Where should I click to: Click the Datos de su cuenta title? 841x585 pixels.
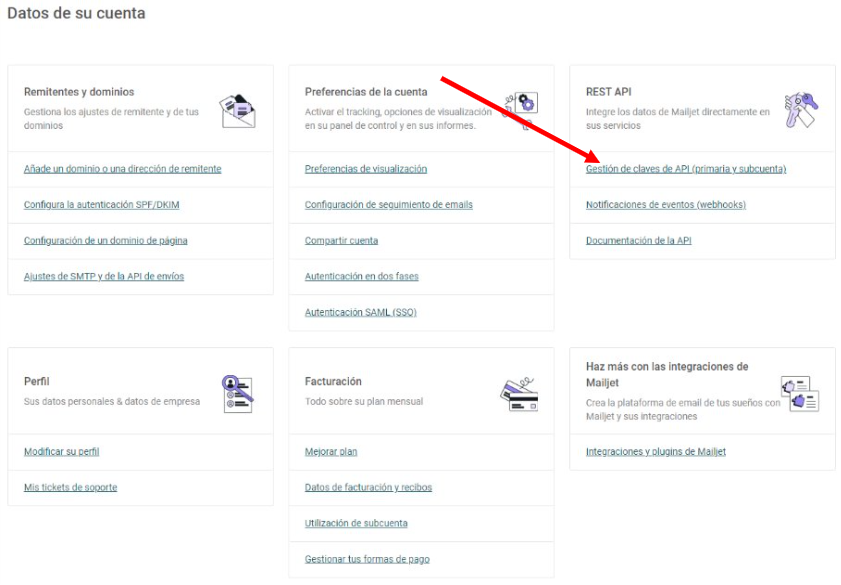[x=76, y=13]
